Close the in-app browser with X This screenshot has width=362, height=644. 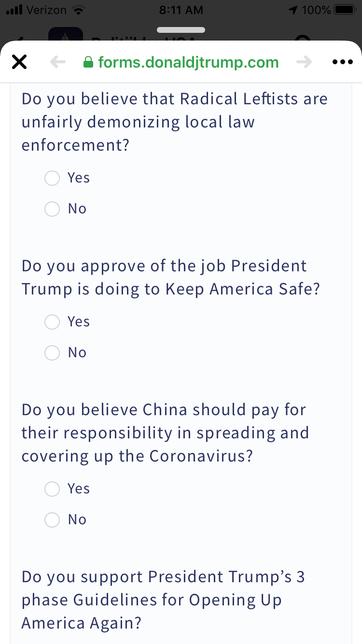19,62
